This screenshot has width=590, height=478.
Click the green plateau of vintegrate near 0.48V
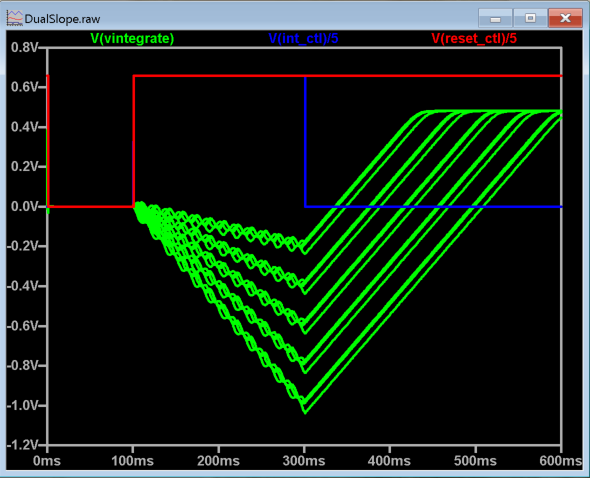tap(489, 112)
